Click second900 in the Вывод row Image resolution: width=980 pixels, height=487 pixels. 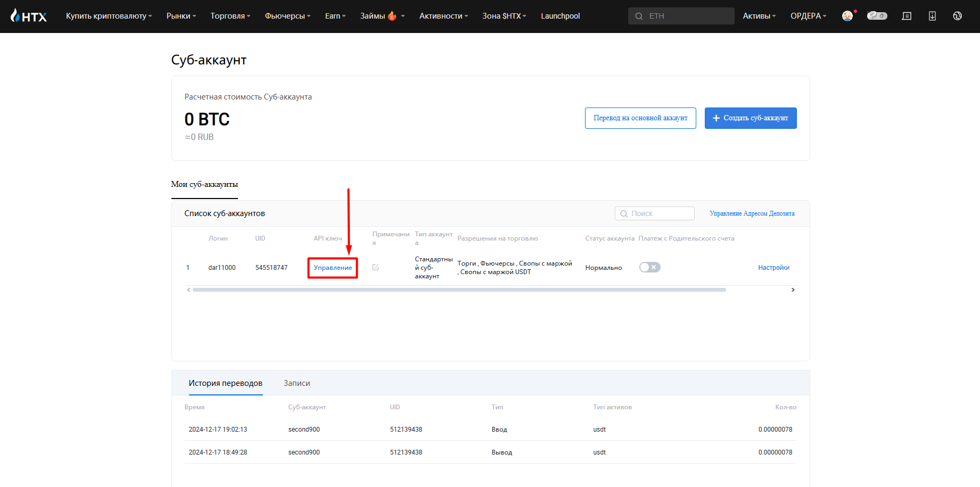pyautogui.click(x=304, y=452)
